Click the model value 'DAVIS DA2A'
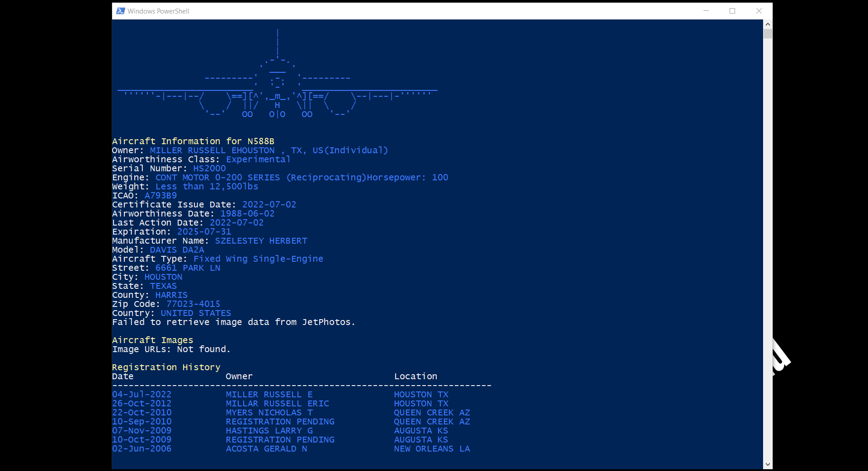The image size is (868, 471). [177, 250]
